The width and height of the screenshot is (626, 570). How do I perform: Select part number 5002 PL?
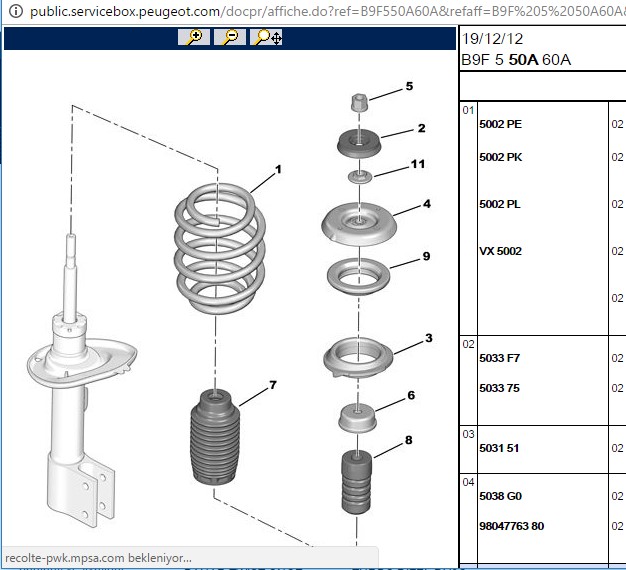coord(500,204)
